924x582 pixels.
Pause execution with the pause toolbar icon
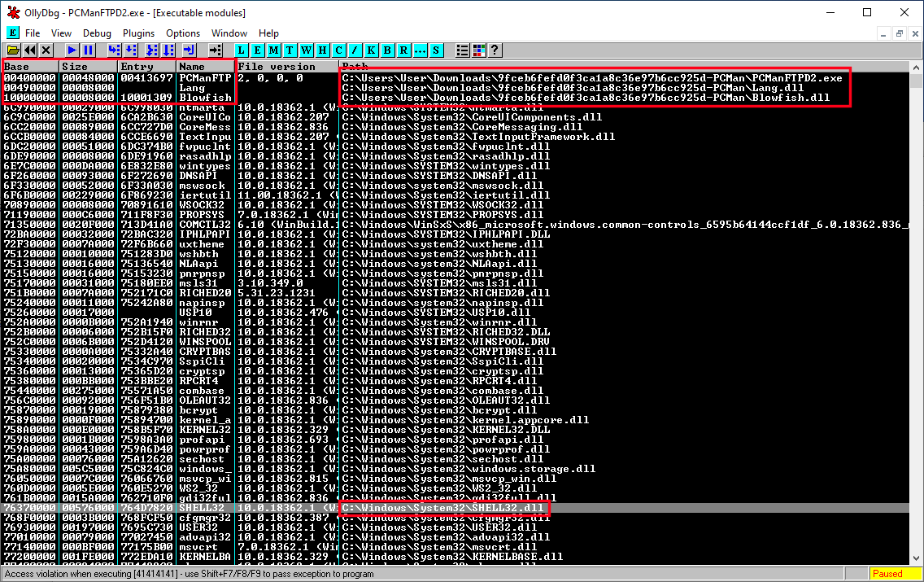(x=88, y=50)
